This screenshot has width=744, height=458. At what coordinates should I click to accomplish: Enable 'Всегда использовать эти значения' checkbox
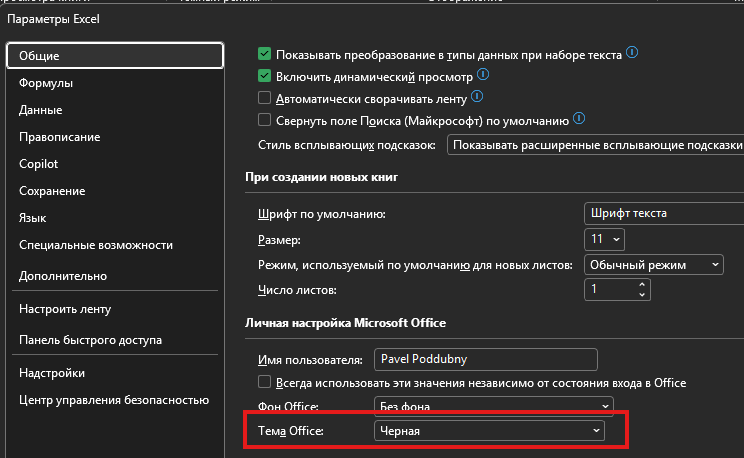coord(264,382)
